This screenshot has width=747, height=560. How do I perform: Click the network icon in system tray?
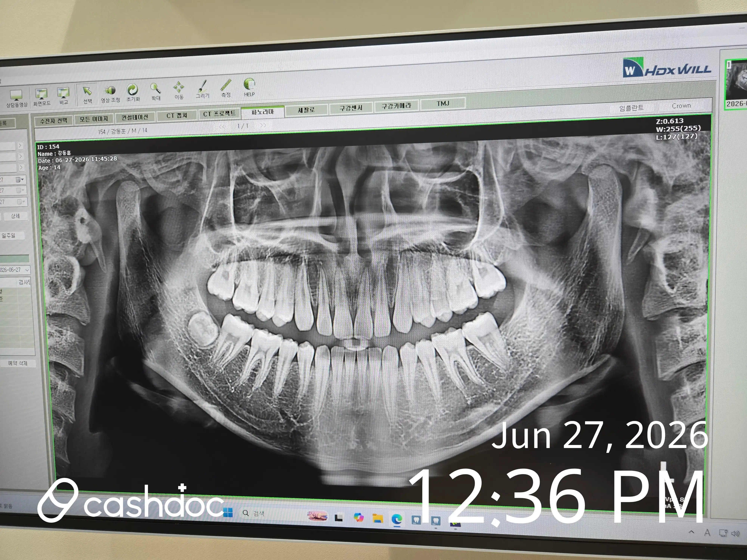pyautogui.click(x=723, y=533)
